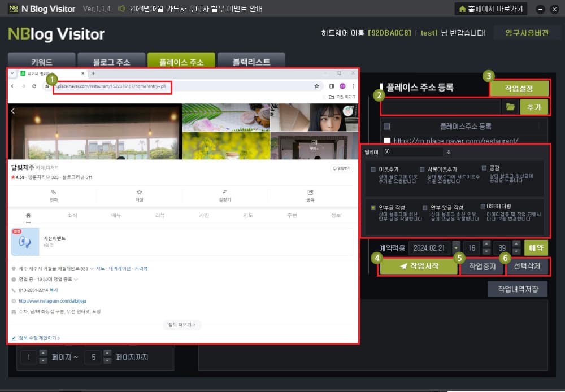Click the back chevron over the place photo
Screen dimensions: 565x392
13,111
